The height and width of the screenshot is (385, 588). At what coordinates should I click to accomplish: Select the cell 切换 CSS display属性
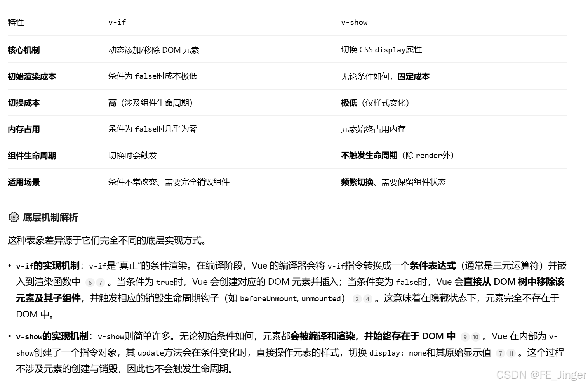click(x=381, y=50)
